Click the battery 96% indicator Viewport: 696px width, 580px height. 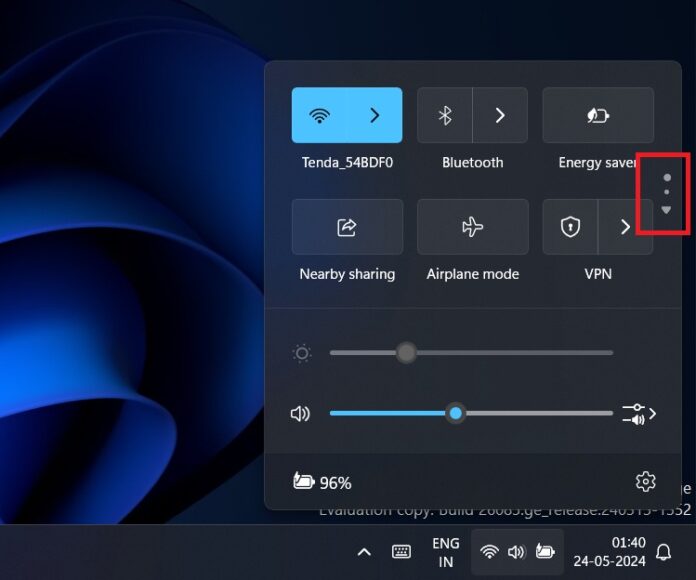(322, 482)
